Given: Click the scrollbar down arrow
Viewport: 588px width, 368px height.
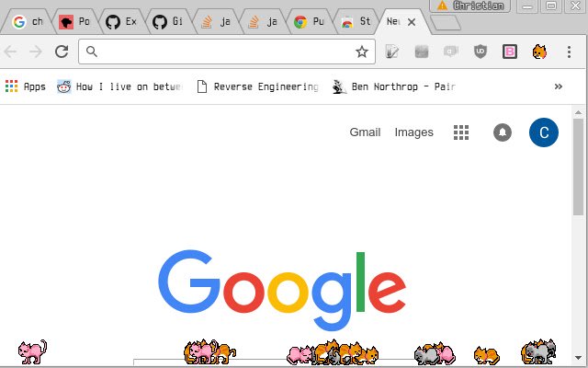Looking at the screenshot, I should click(578, 358).
